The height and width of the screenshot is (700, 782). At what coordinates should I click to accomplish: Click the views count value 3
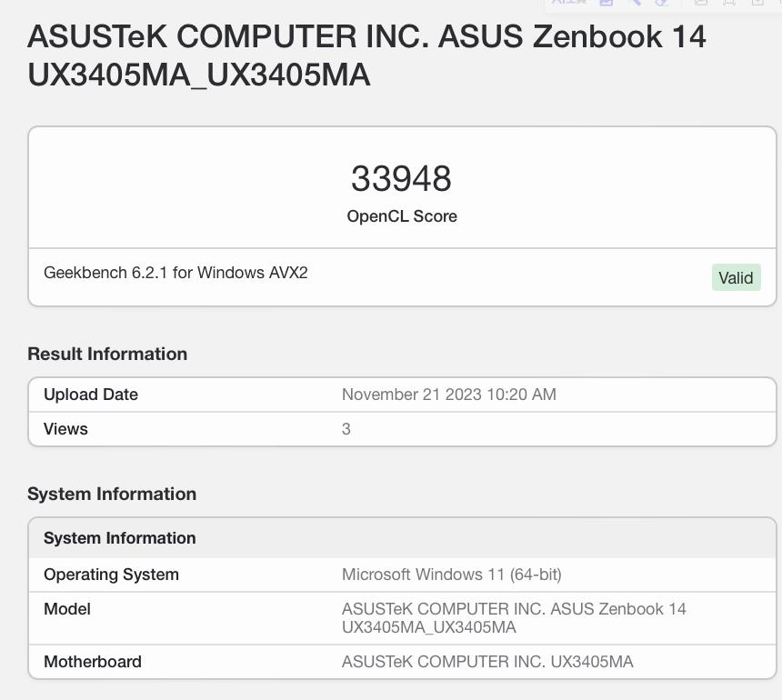pyautogui.click(x=346, y=429)
